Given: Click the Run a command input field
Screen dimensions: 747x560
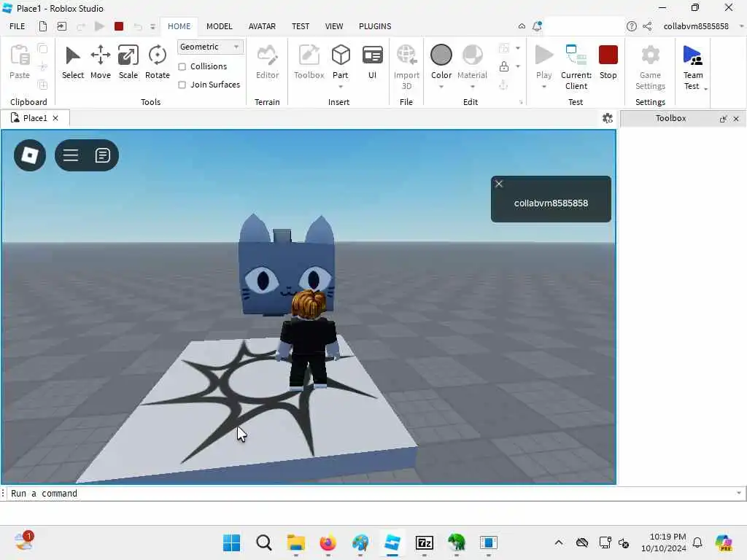Looking at the screenshot, I should (x=371, y=494).
